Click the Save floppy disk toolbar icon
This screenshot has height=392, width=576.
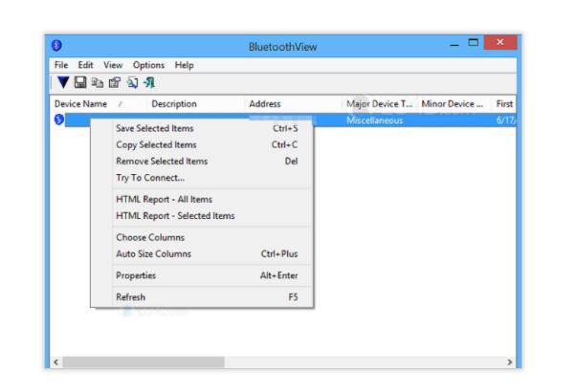click(x=80, y=82)
